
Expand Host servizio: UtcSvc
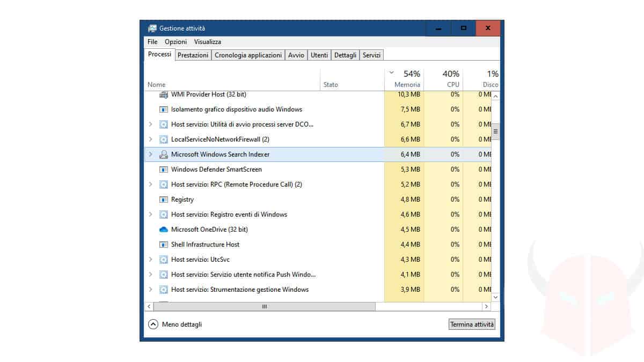150,260
